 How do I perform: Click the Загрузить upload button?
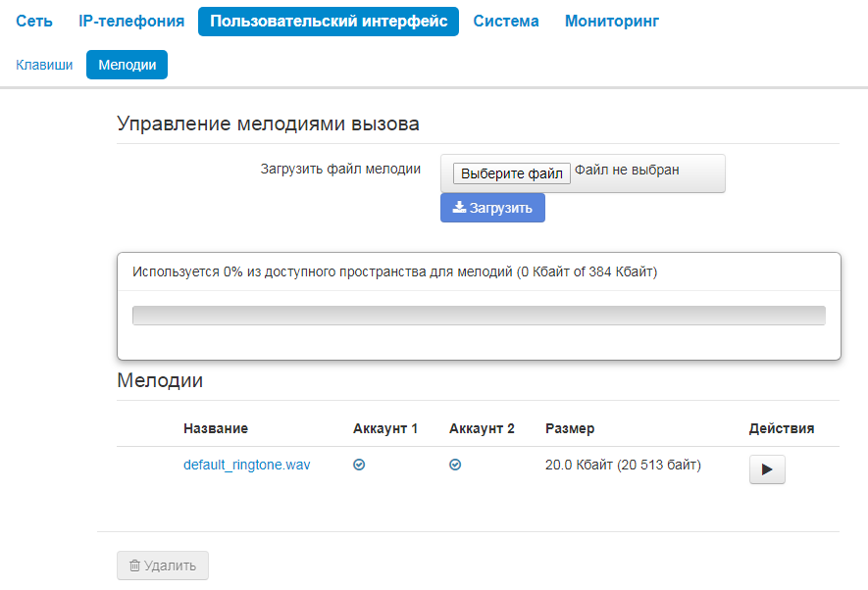click(492, 208)
